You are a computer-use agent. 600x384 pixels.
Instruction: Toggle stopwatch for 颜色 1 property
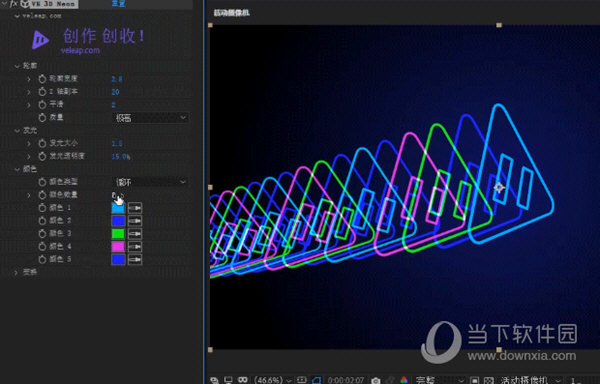42,208
